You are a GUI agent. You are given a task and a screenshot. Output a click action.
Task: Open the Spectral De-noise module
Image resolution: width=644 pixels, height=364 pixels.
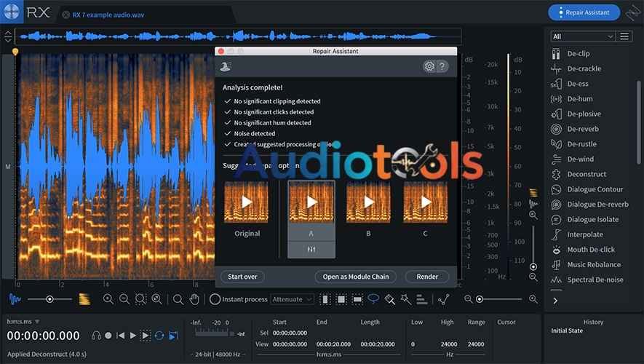[595, 280]
